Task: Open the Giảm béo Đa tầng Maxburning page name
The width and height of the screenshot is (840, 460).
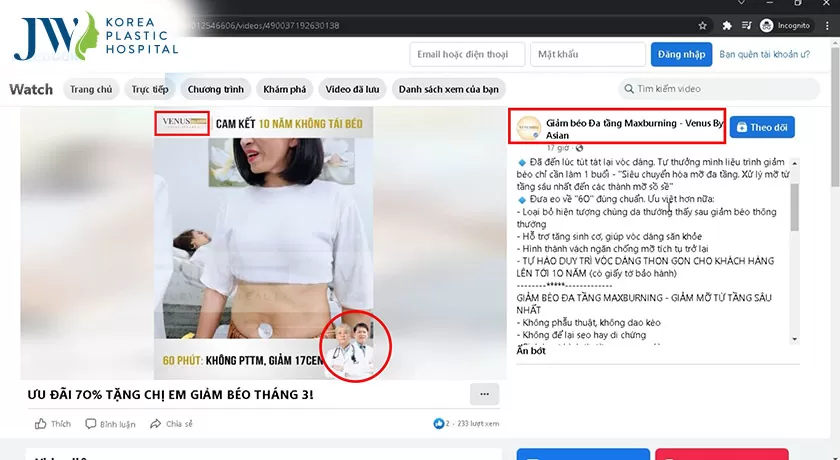Action: pos(634,129)
